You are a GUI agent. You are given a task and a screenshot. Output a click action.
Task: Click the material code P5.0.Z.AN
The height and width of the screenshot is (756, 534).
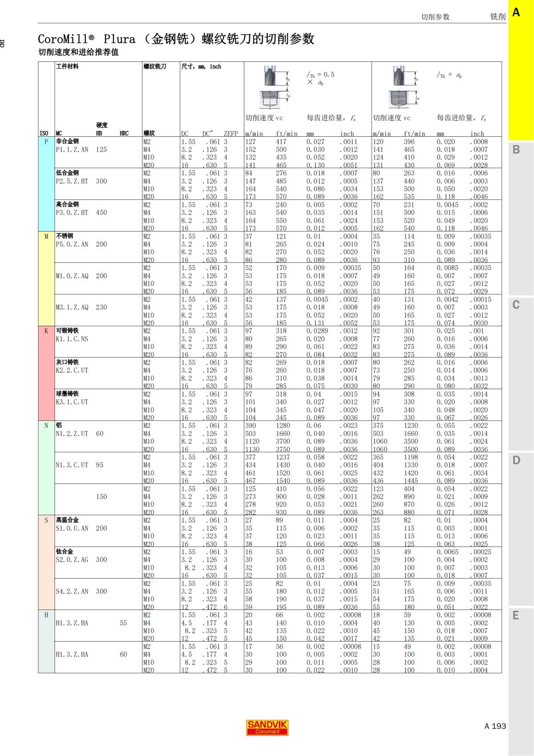point(72,244)
